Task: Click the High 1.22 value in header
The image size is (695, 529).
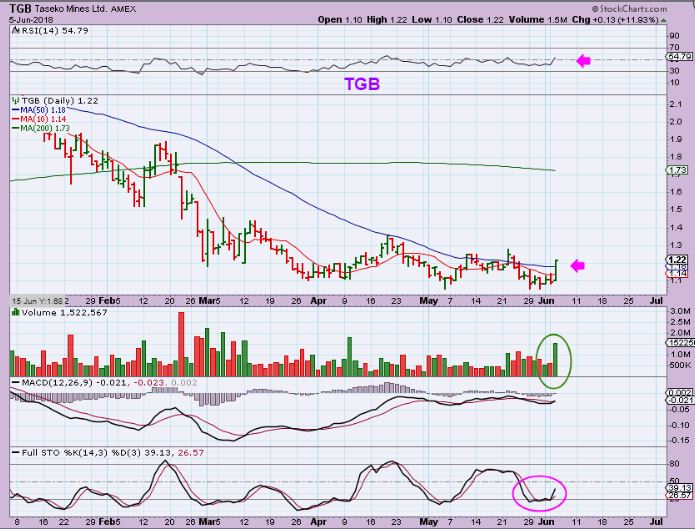Action: [386, 20]
